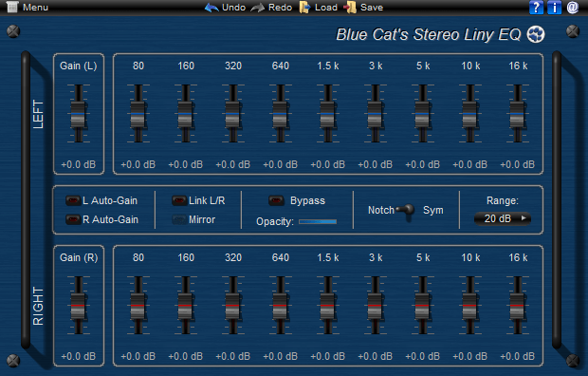
Task: Click the Undo arrow icon
Action: (x=211, y=8)
